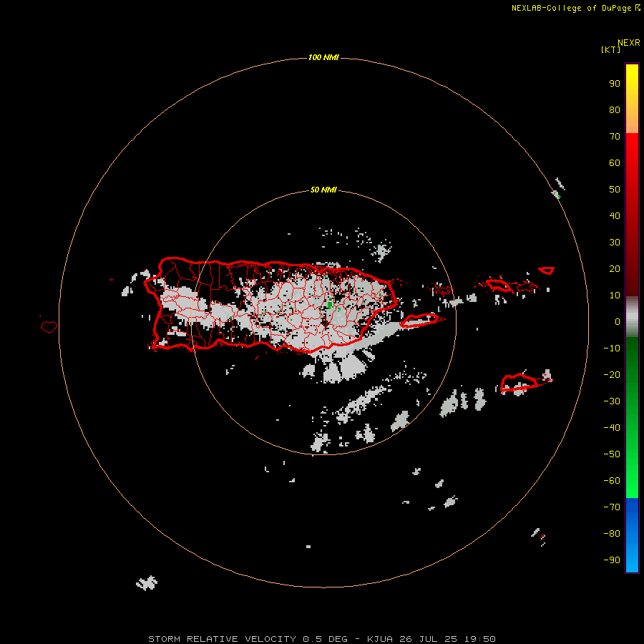The image size is (644, 644).
Task: Click the -20 value on the velocity scale
Action: (612, 375)
